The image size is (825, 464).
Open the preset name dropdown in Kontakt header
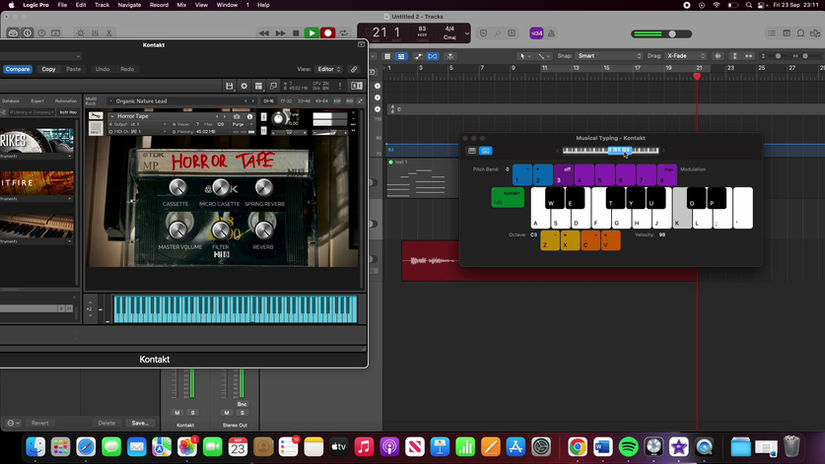pyautogui.click(x=41, y=56)
